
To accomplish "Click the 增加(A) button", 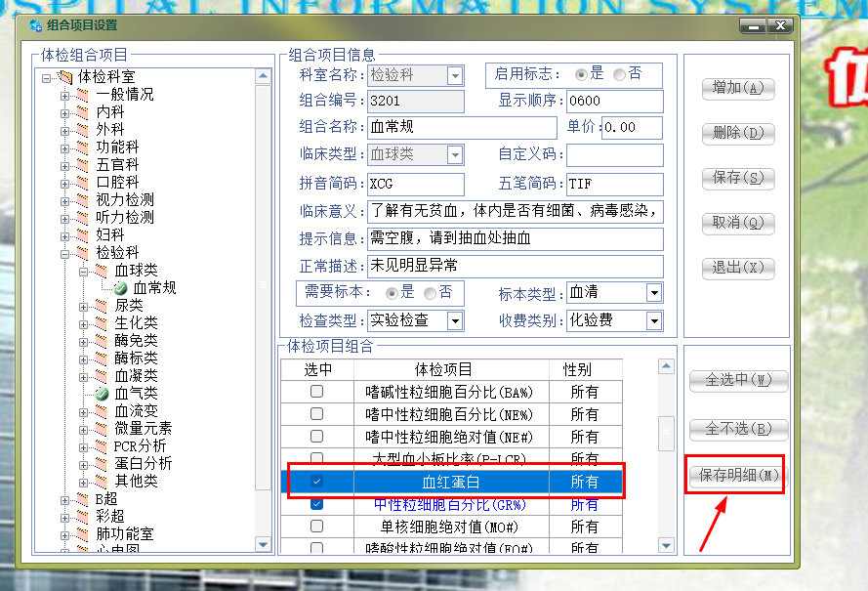I will click(x=738, y=88).
